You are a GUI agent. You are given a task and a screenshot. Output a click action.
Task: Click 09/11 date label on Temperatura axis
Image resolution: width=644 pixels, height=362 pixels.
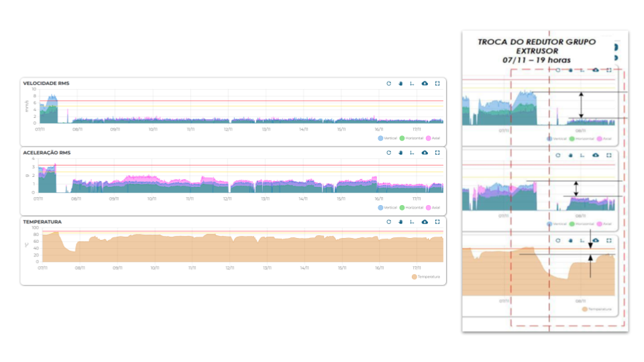[117, 268]
